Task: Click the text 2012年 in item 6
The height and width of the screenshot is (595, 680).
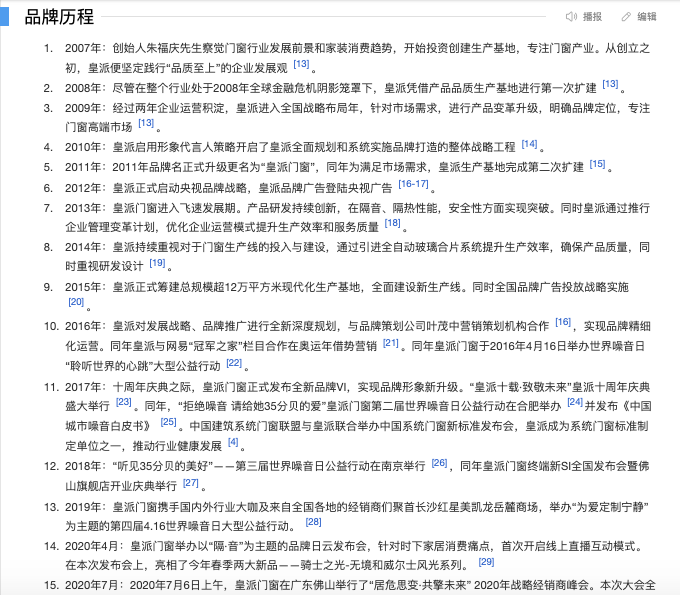Action: click(x=83, y=188)
